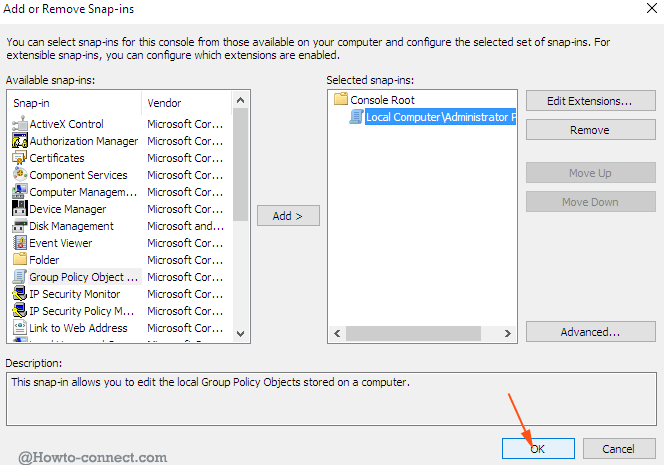Click the Folder snap-in icon
Image resolution: width=664 pixels, height=465 pixels.
coord(19,259)
